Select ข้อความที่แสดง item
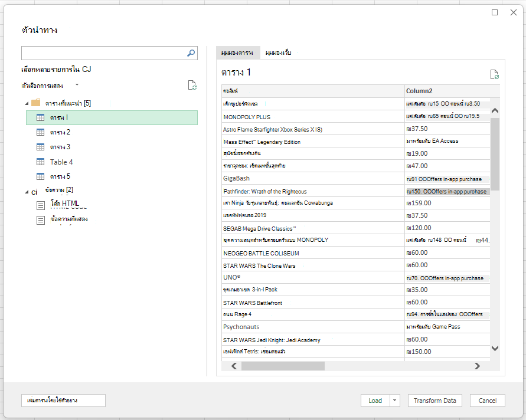526x420 pixels. click(x=69, y=219)
